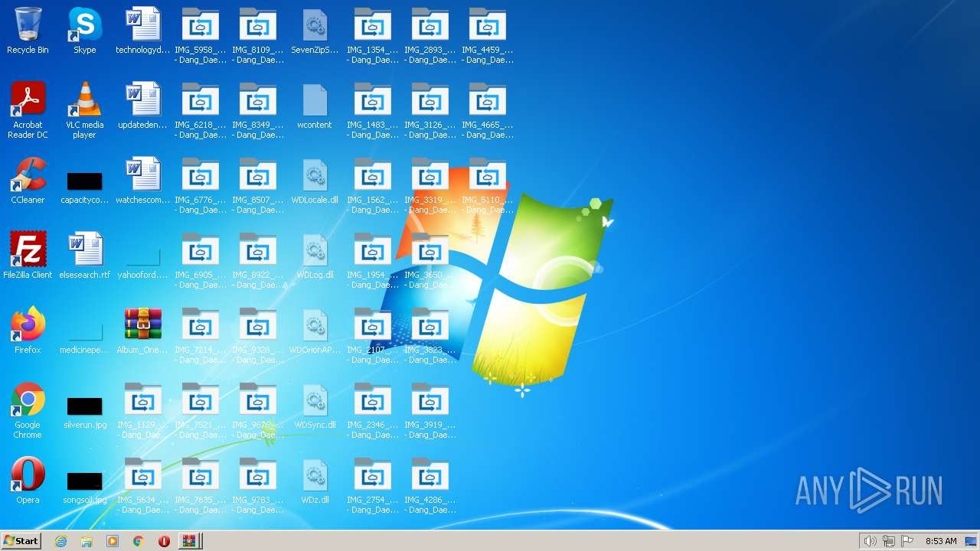Open the network status tray icon
980x551 pixels.
click(888, 541)
